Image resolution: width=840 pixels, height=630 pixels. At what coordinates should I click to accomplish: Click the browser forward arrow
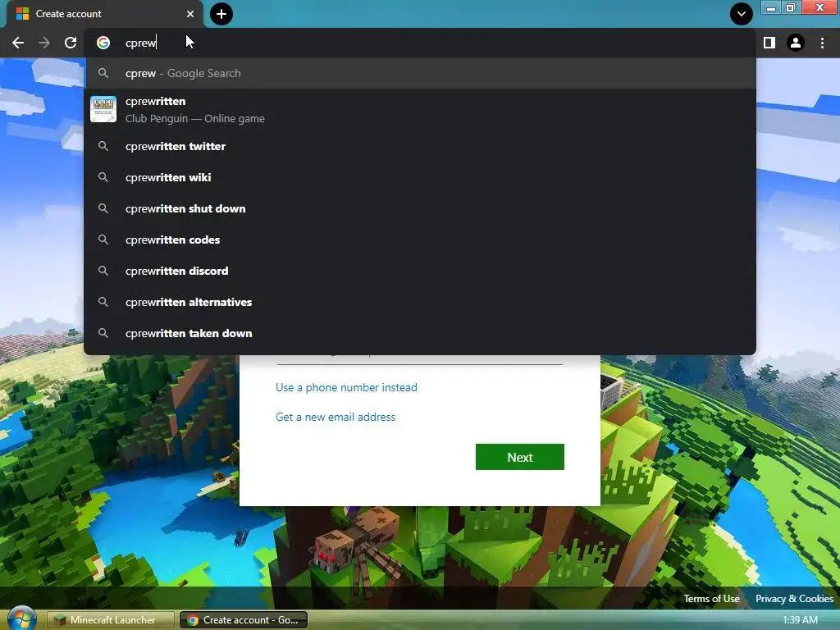point(44,43)
